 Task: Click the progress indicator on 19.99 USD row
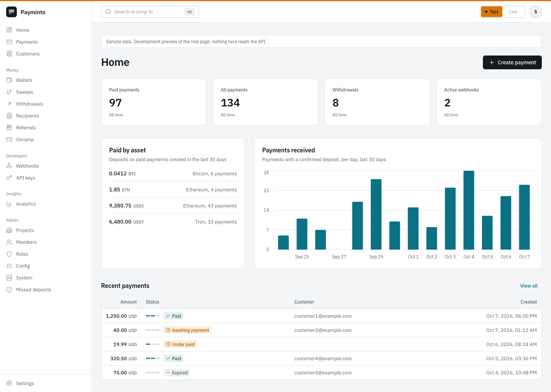click(x=153, y=344)
